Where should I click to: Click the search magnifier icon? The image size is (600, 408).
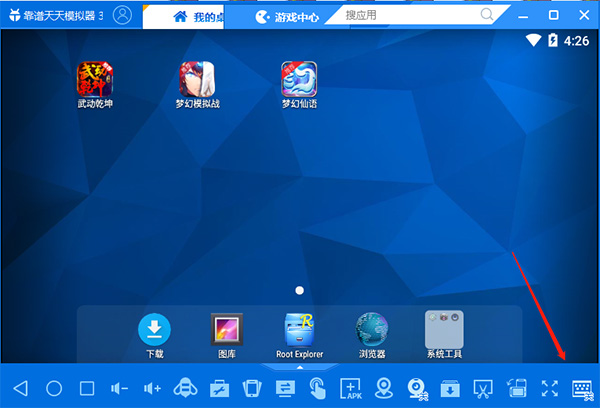(x=487, y=15)
